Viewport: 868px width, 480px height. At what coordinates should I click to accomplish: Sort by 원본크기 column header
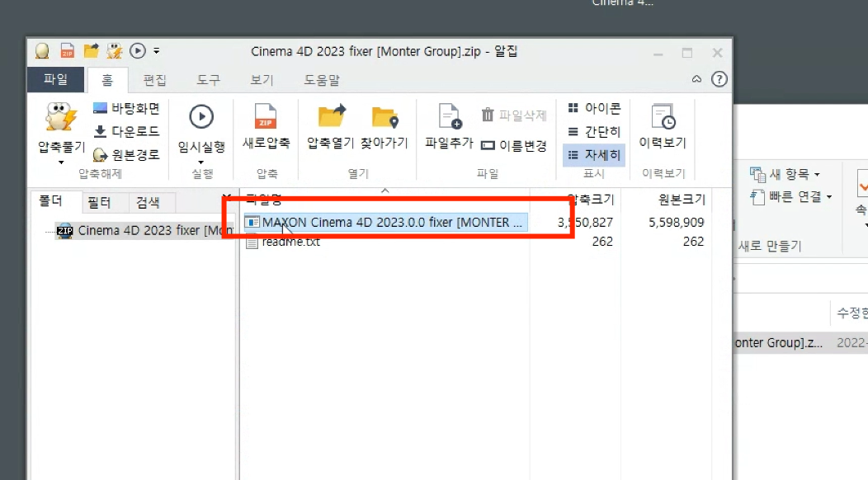point(682,200)
